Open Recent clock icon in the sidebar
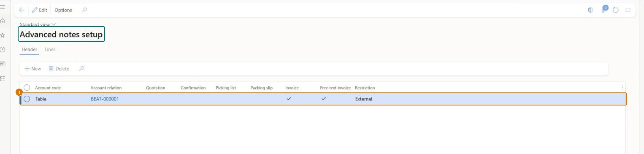644x154 pixels. point(3,50)
